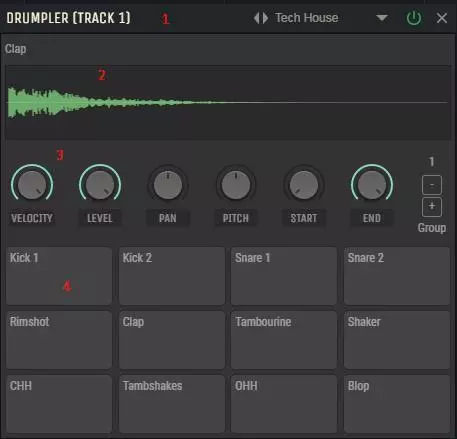457x439 pixels.
Task: Trigger the Blop pad
Action: 397,404
